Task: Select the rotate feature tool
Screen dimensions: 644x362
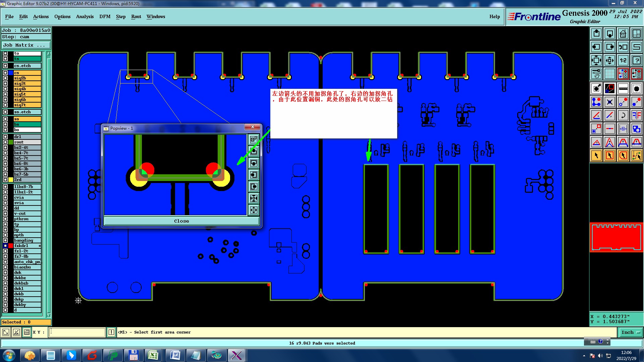Action: 623,115
